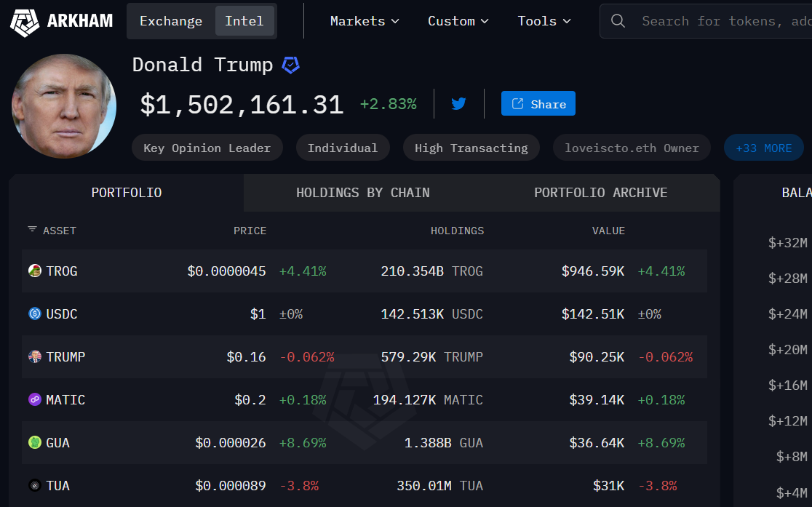Image resolution: width=812 pixels, height=507 pixels.
Task: Click holdings 142.513K USDC
Action: pyautogui.click(x=432, y=314)
